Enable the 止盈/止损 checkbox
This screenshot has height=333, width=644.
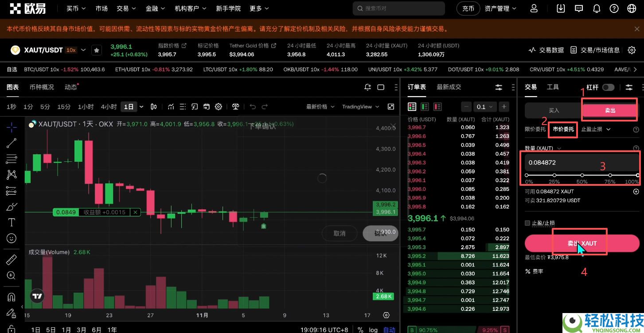coord(527,223)
